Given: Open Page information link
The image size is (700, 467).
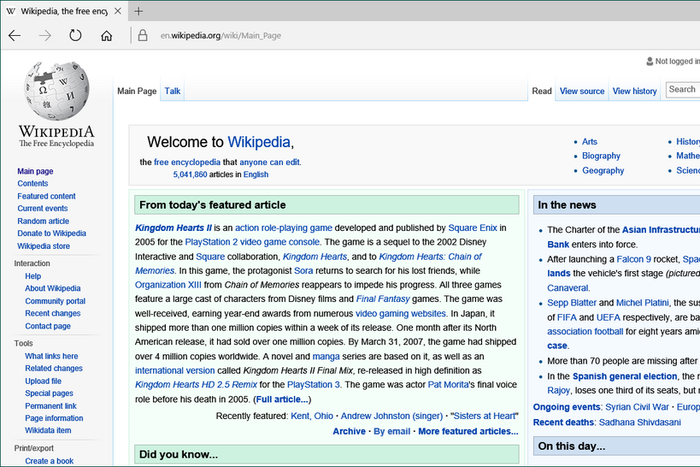Looking at the screenshot, I should click(54, 418).
